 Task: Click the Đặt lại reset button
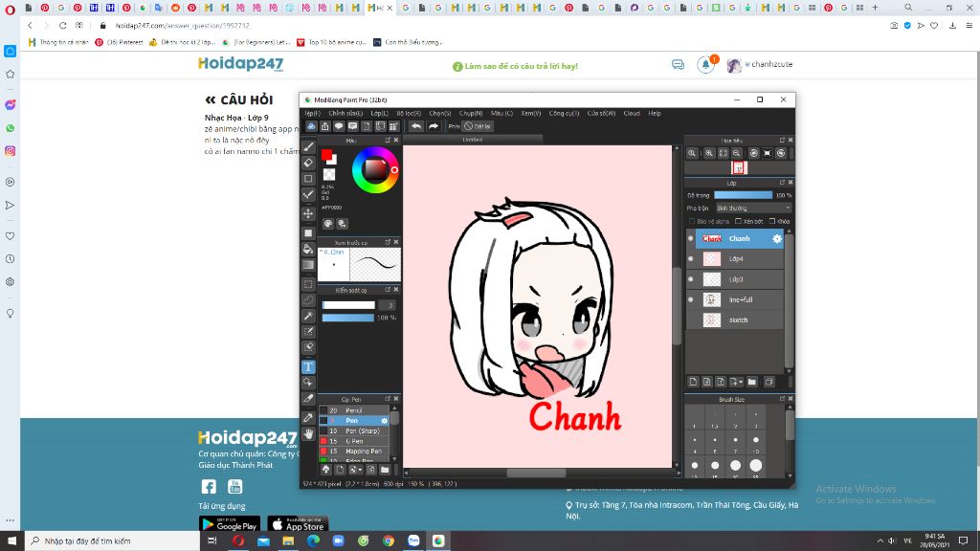(x=479, y=126)
